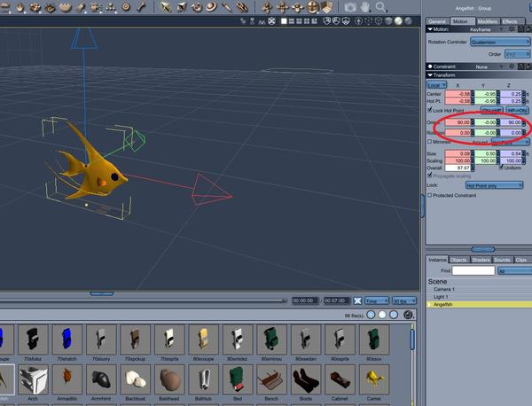Open the timeline Time dropdown
Viewport: 532px width, 406px height.
(x=376, y=301)
